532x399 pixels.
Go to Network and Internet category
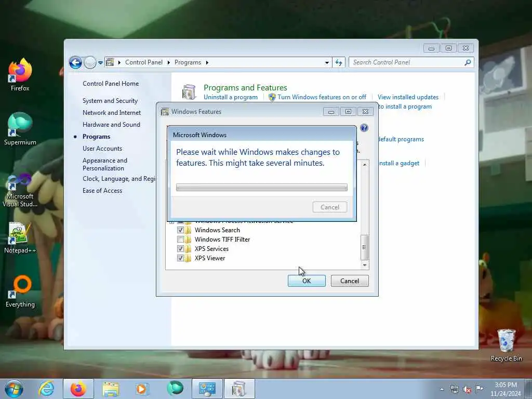pos(112,113)
